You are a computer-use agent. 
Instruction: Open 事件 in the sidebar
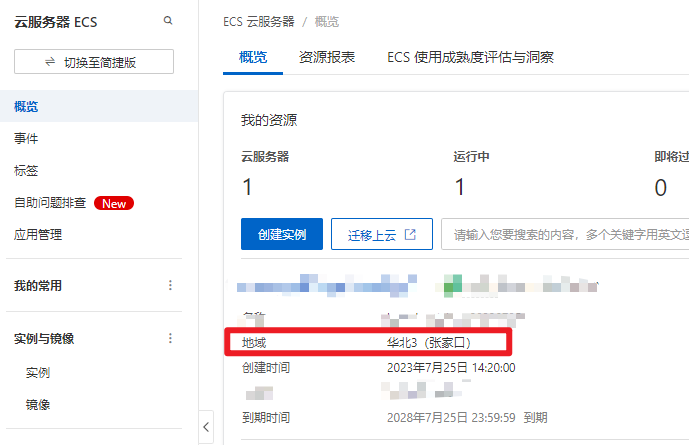click(26, 138)
